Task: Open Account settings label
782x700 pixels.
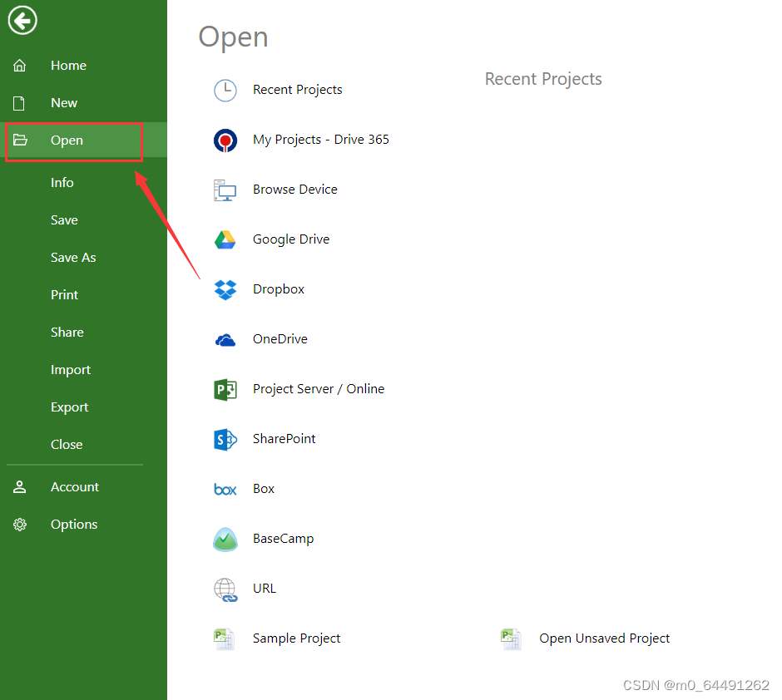Action: tap(75, 487)
